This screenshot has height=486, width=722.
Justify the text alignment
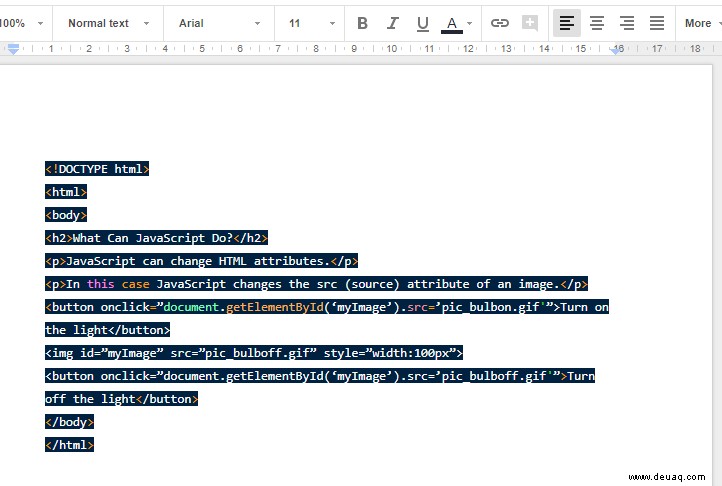657,23
